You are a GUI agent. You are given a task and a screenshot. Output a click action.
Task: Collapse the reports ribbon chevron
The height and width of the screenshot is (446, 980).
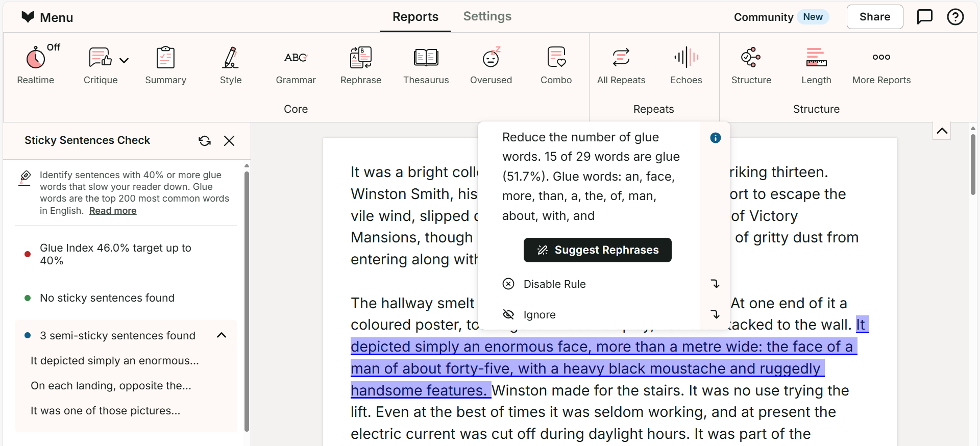click(942, 131)
